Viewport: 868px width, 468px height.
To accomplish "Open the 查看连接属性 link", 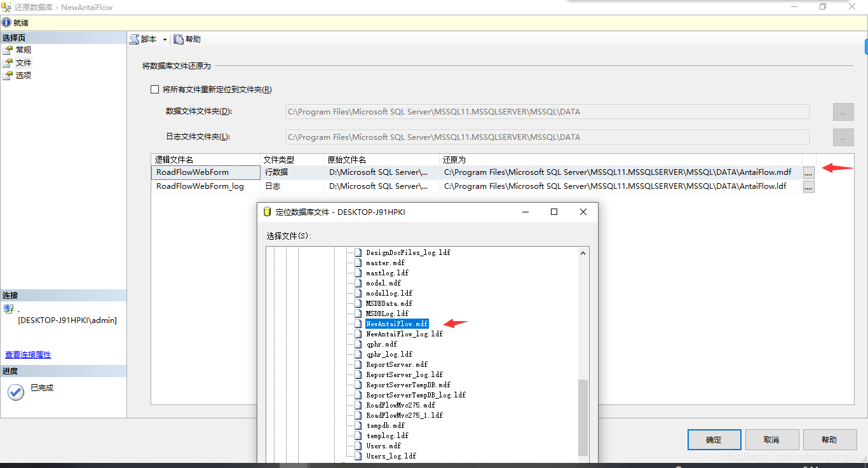I will coord(27,355).
